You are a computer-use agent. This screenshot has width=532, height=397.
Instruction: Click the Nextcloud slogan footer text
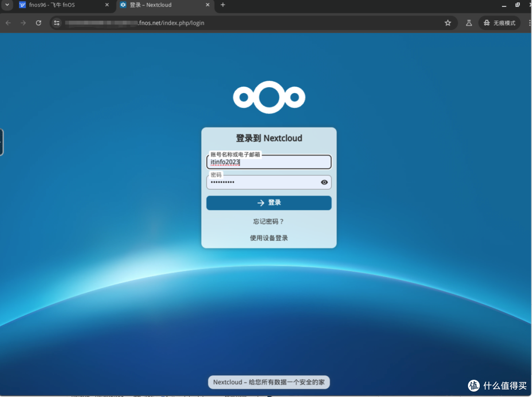tap(269, 382)
